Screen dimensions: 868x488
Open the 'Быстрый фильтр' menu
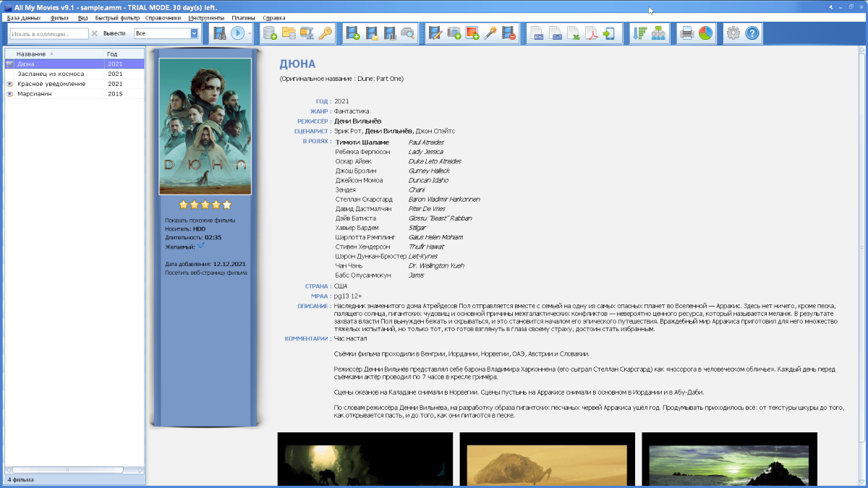117,17
